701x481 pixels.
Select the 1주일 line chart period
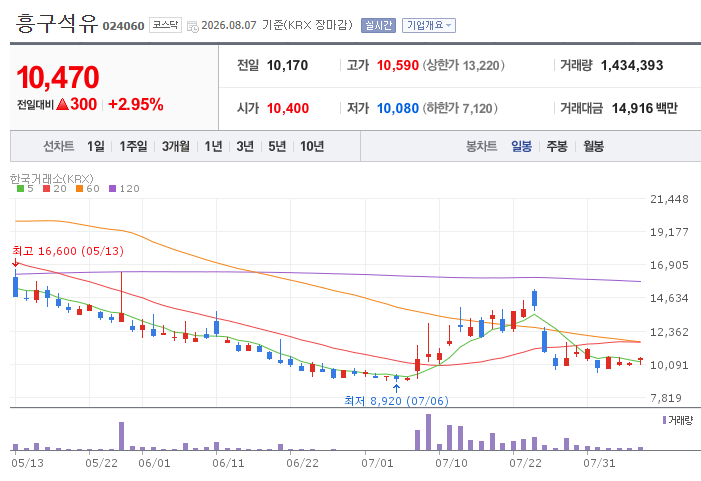point(133,146)
